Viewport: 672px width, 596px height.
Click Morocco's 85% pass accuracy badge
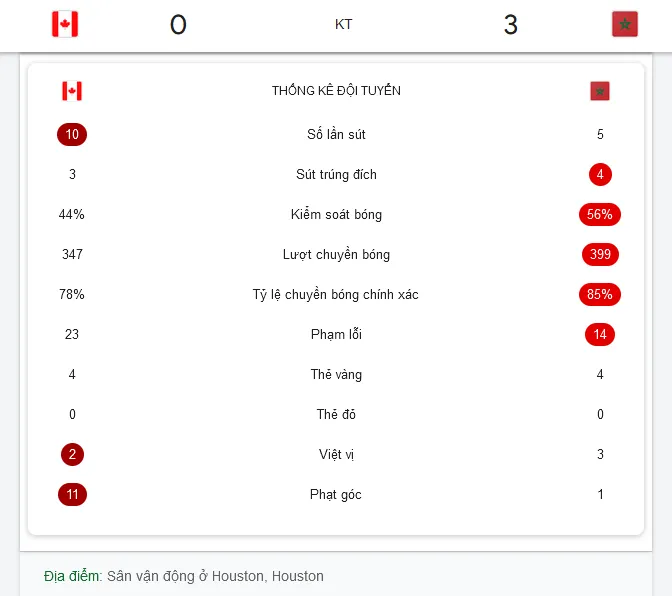click(x=600, y=294)
